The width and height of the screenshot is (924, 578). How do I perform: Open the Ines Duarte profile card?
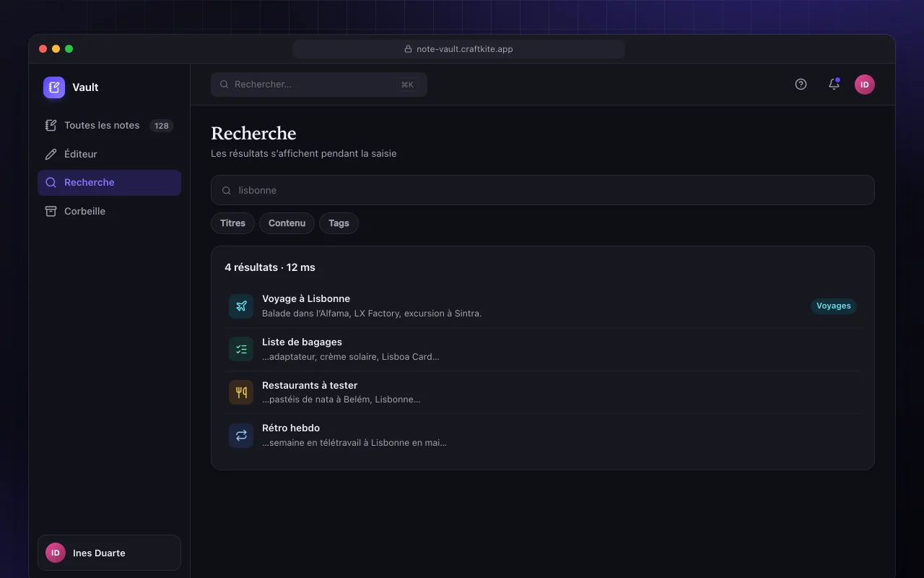109,553
